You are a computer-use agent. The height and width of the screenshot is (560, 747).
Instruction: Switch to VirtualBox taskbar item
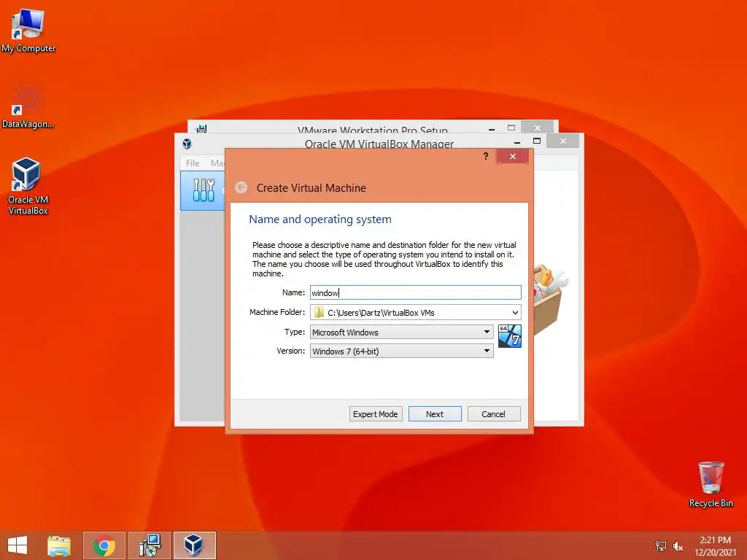(194, 545)
